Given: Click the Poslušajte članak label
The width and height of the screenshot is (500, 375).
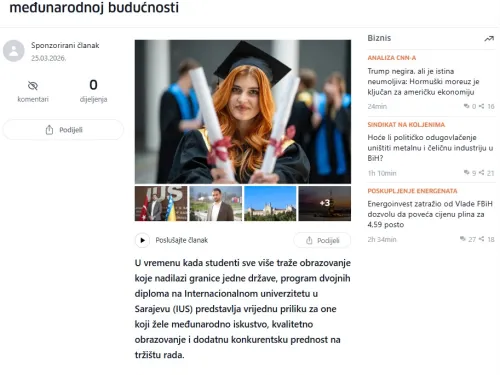Looking at the screenshot, I should point(181,240).
